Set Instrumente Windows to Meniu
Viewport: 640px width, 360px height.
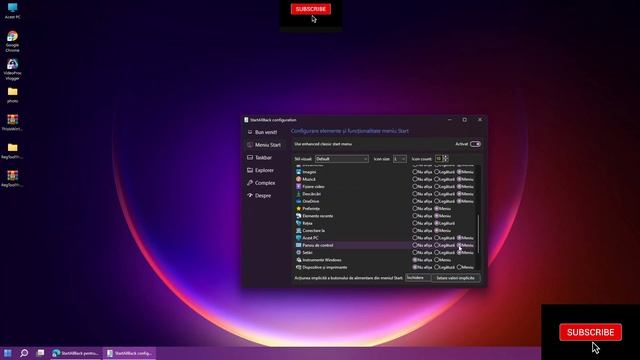point(437,260)
